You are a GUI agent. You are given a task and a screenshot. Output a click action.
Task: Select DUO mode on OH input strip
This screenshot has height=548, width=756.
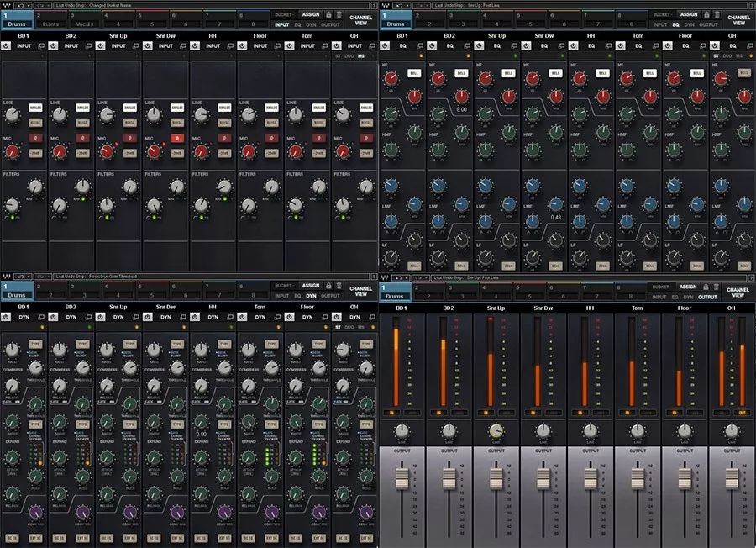pyautogui.click(x=349, y=56)
